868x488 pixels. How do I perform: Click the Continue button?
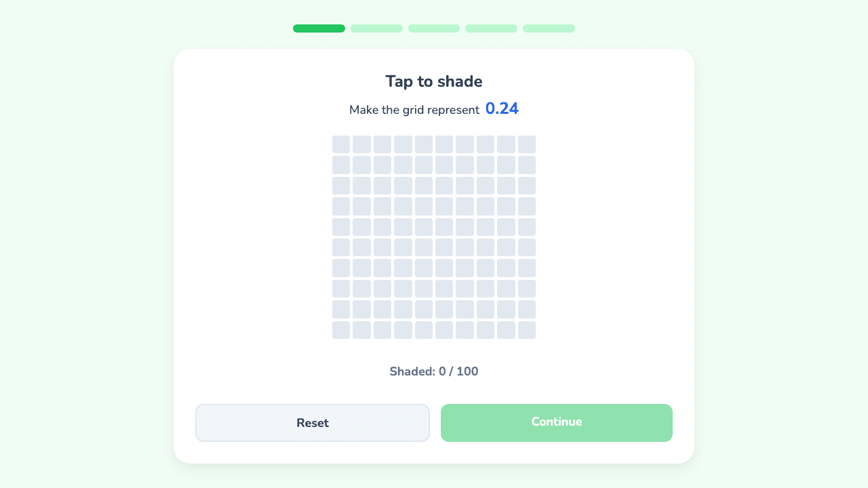click(557, 423)
